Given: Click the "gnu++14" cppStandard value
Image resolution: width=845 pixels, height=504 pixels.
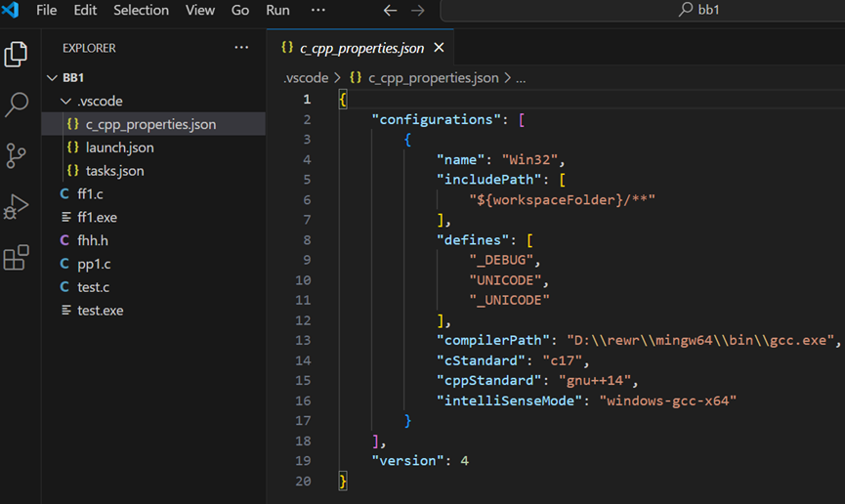Looking at the screenshot, I should (x=594, y=381).
